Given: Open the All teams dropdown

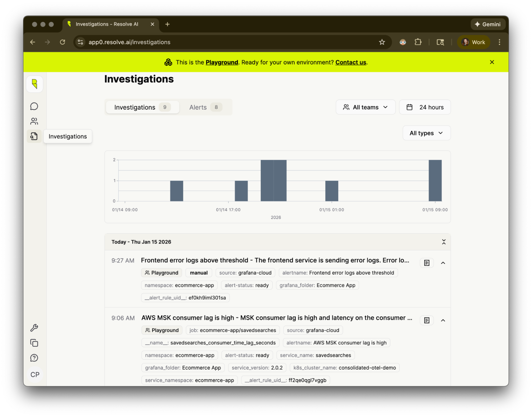Looking at the screenshot, I should click(x=365, y=107).
